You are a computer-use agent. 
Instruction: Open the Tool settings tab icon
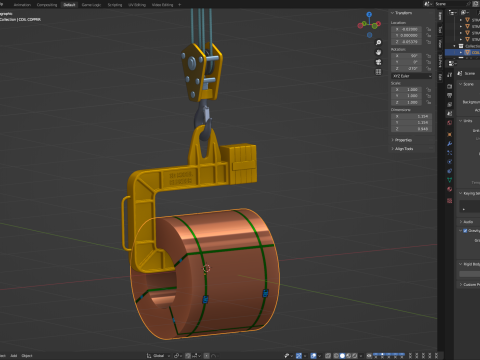point(449,75)
